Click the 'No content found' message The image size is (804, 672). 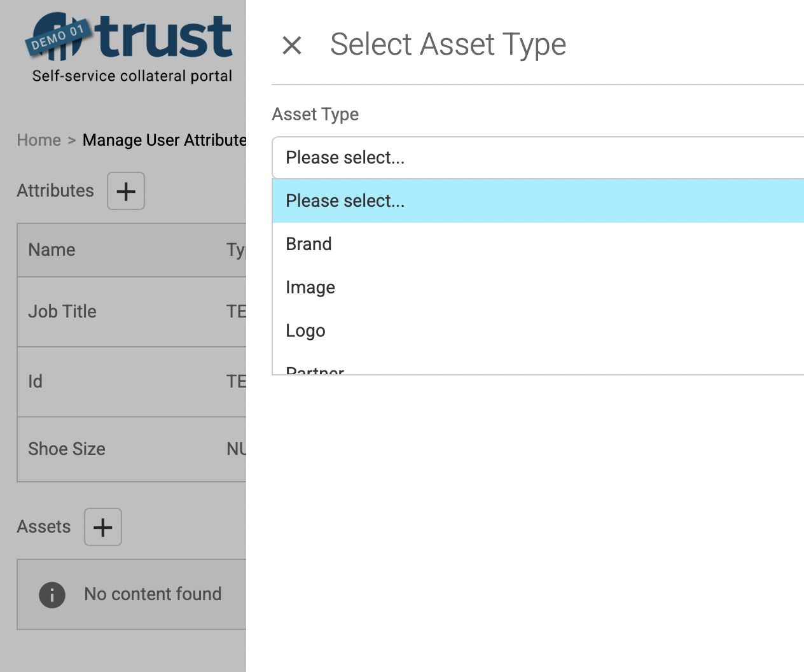tap(153, 594)
